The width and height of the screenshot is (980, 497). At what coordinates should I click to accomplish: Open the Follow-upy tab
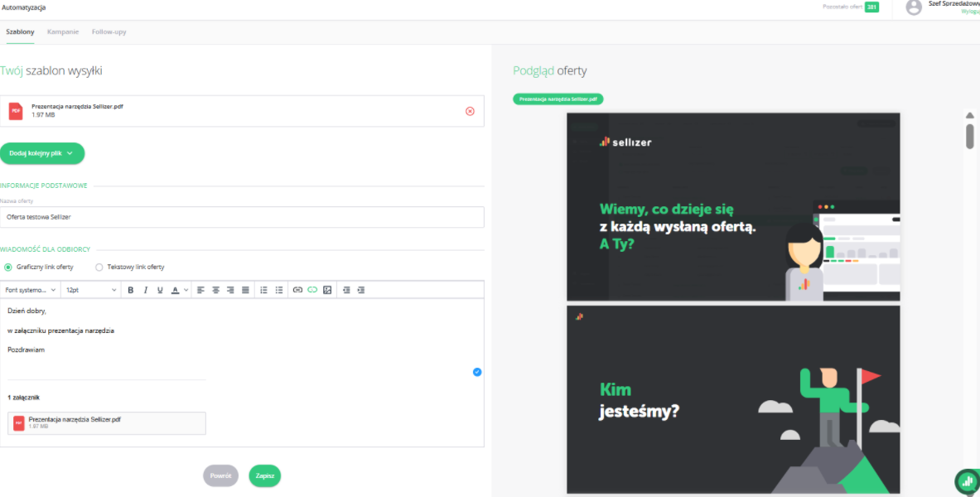(109, 31)
